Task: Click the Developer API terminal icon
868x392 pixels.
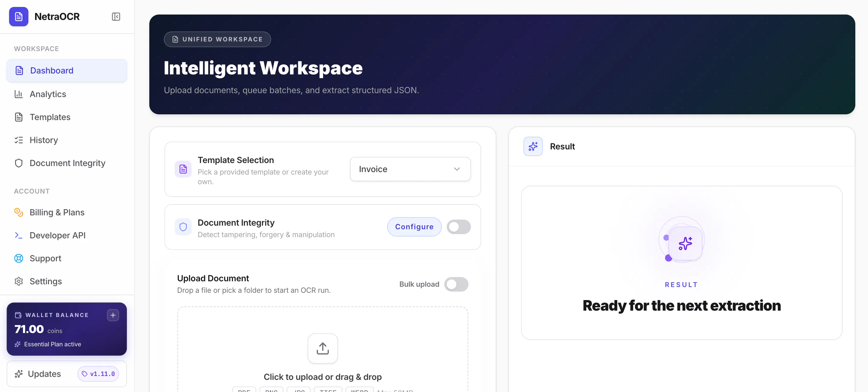Action: point(19,235)
